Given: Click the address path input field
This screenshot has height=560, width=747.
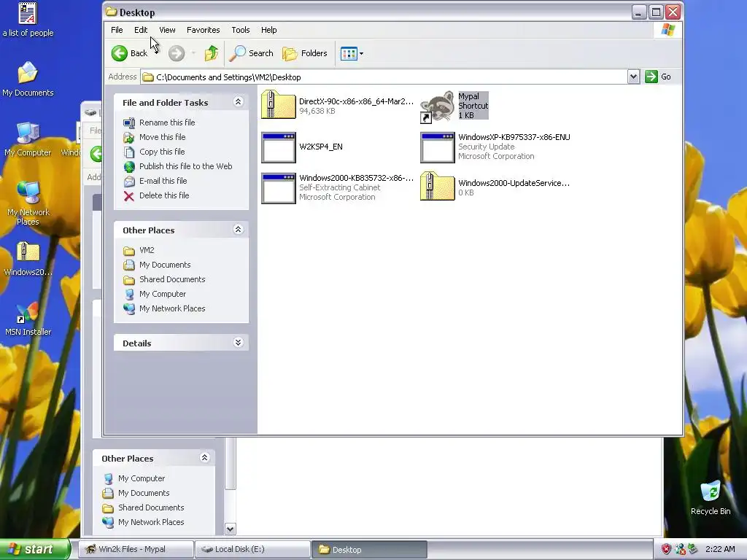Looking at the screenshot, I should (384, 77).
